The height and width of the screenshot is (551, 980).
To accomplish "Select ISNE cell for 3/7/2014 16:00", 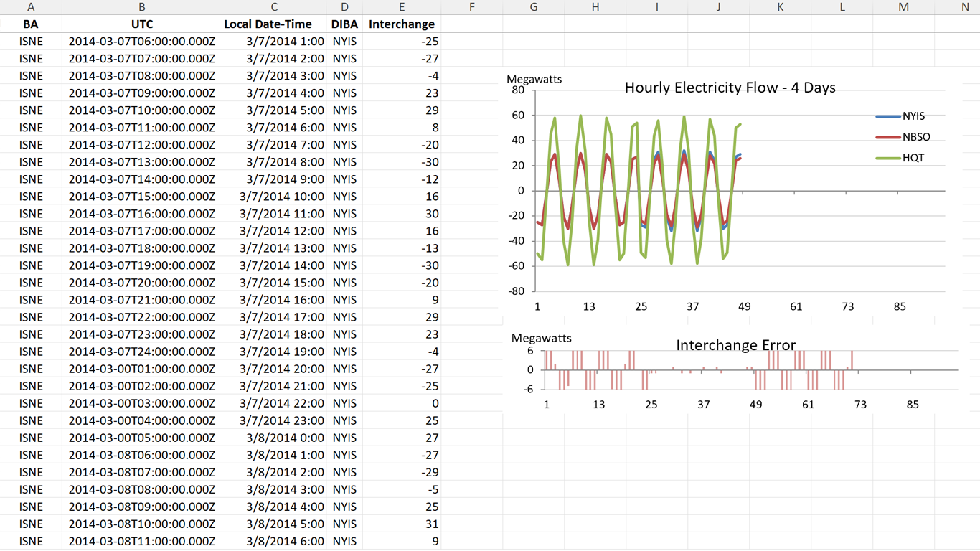I will (x=31, y=300).
